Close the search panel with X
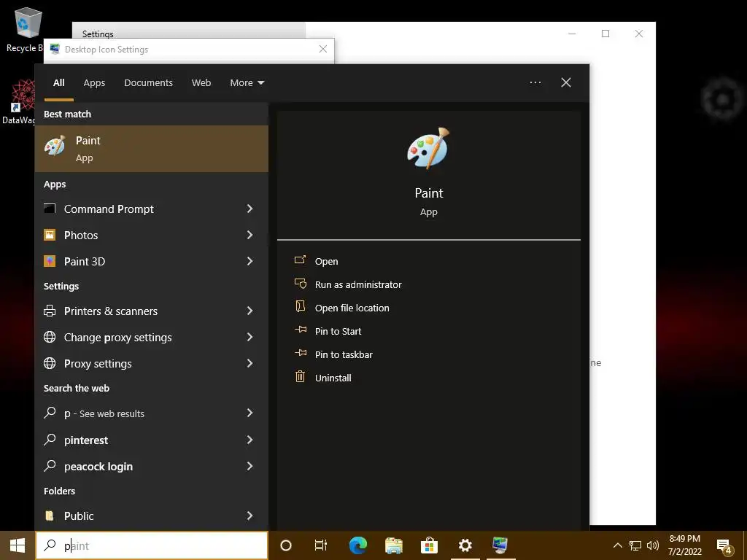Viewport: 747px width, 560px height. coord(566,82)
